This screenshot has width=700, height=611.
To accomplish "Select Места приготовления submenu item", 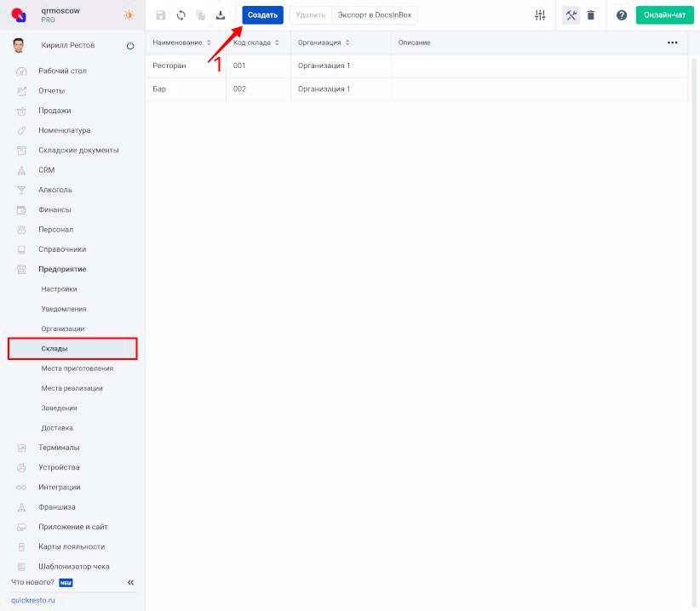I will (x=77, y=368).
